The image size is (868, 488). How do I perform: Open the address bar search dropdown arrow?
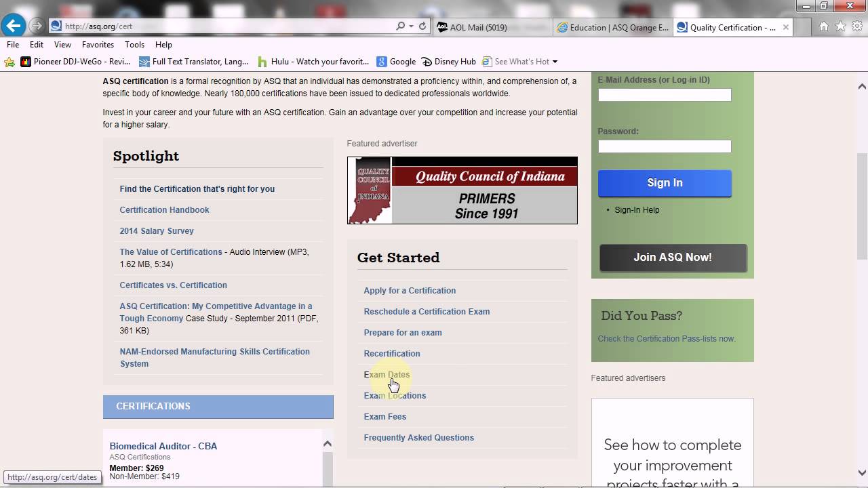[x=411, y=26]
